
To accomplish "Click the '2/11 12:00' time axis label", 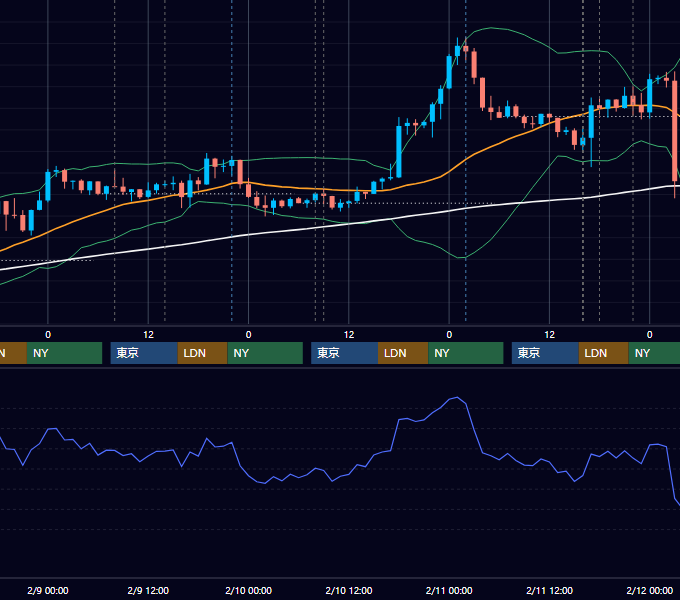I will [549, 590].
